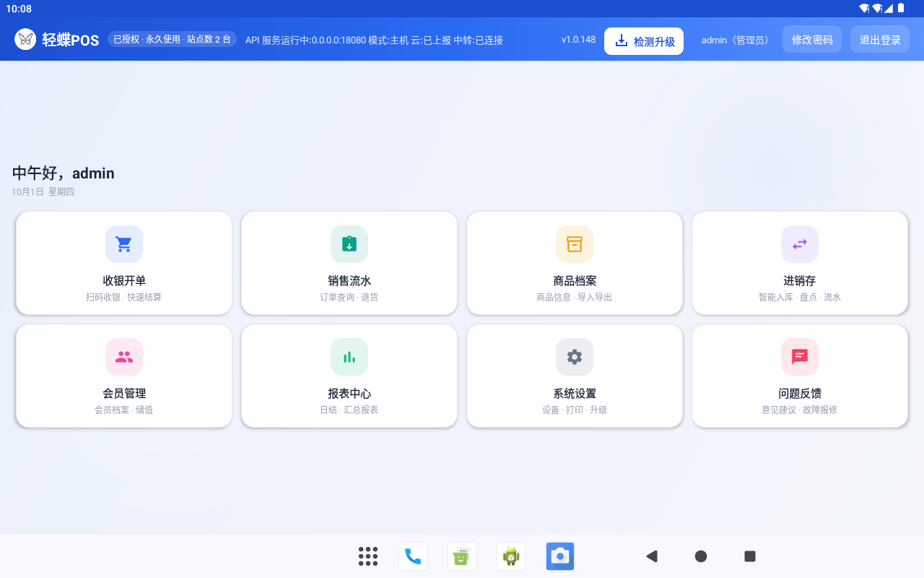This screenshot has width=924, height=578.
Task: Click the 意见建议 · 故障报修 subtitle
Action: [800, 410]
